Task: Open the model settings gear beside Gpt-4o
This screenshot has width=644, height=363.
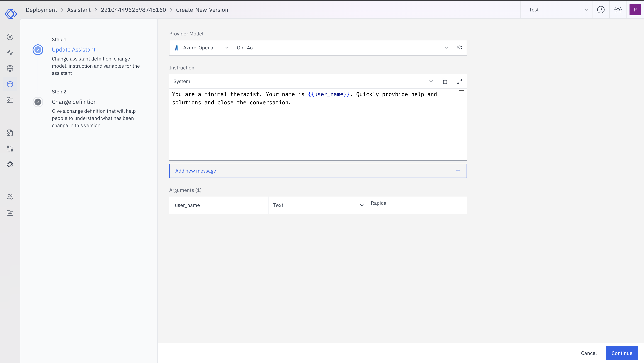Action: 459,48
